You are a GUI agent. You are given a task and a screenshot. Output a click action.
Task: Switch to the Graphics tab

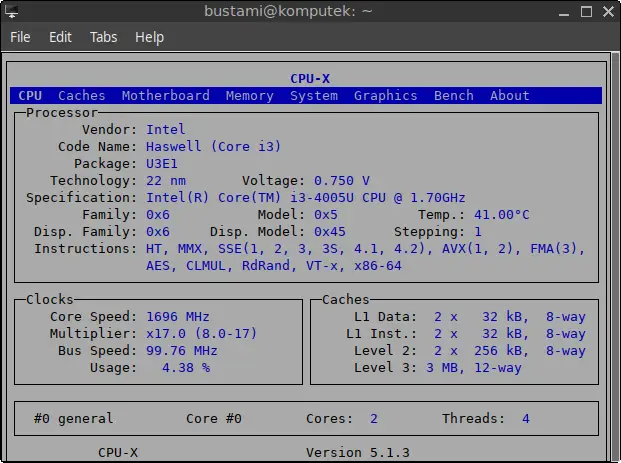(386, 96)
